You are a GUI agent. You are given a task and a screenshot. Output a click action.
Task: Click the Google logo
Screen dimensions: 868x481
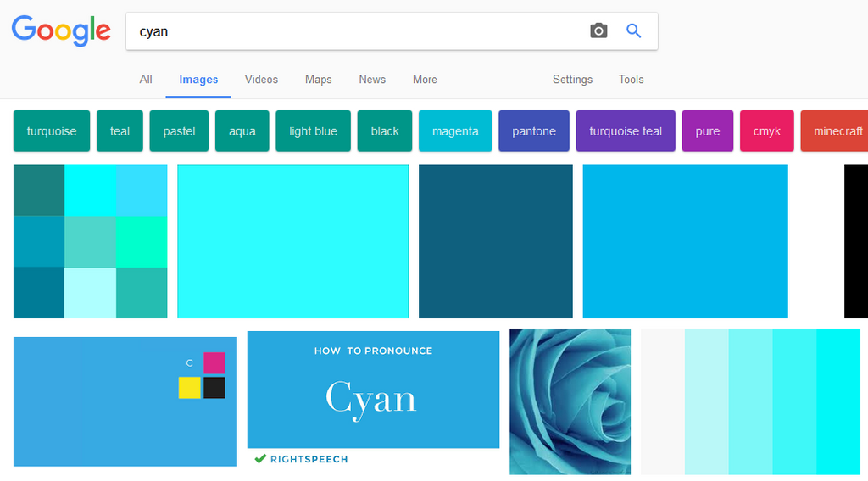pyautogui.click(x=61, y=31)
